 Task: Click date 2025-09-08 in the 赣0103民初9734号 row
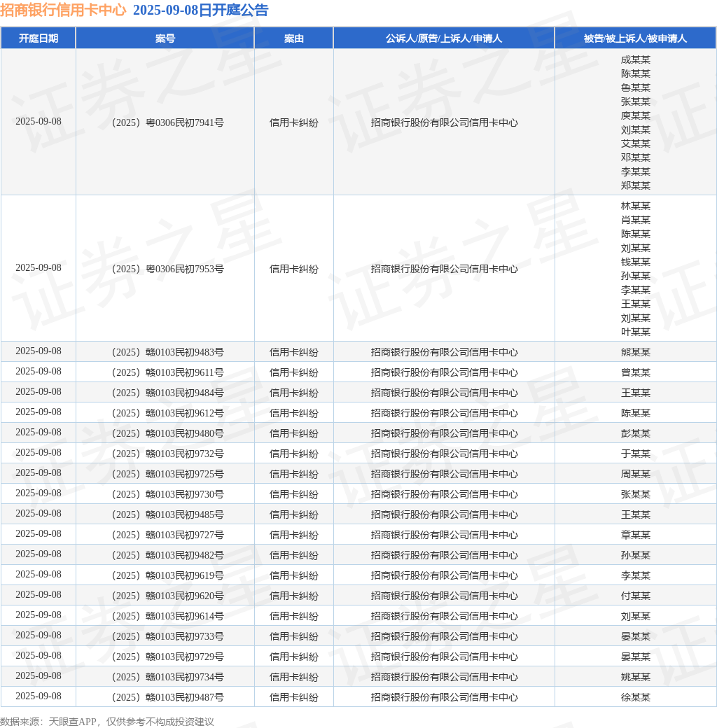tap(38, 675)
